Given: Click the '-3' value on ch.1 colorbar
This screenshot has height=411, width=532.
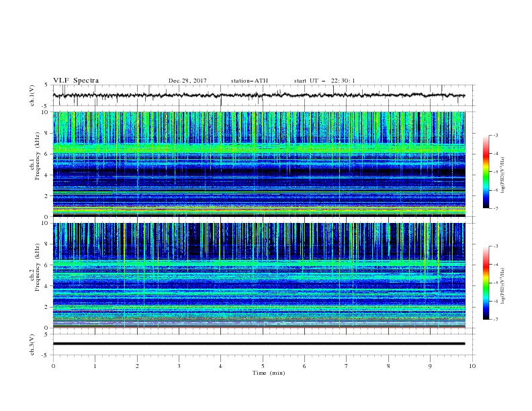Looking at the screenshot, I should (x=495, y=135).
